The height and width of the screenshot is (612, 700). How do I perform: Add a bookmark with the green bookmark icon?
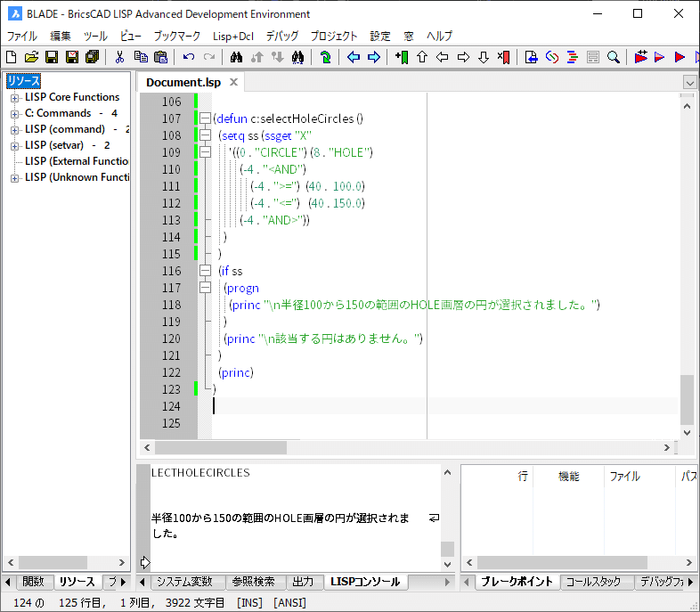coord(401,57)
